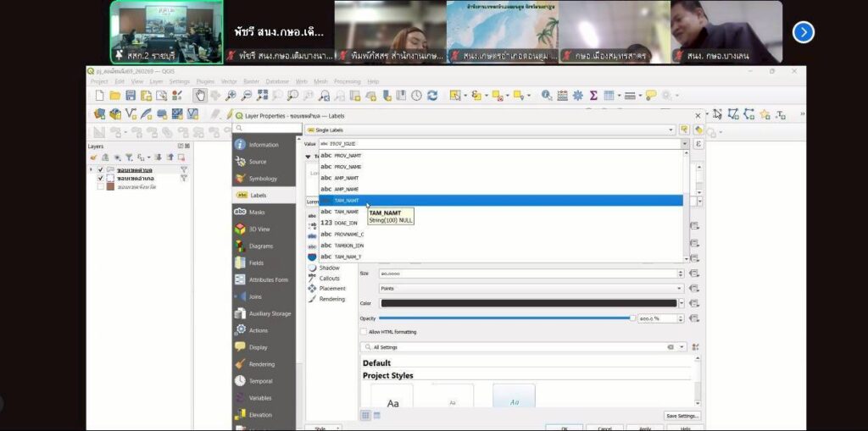Switch to the Masks tab
The width and height of the screenshot is (868, 431).
(x=256, y=212)
